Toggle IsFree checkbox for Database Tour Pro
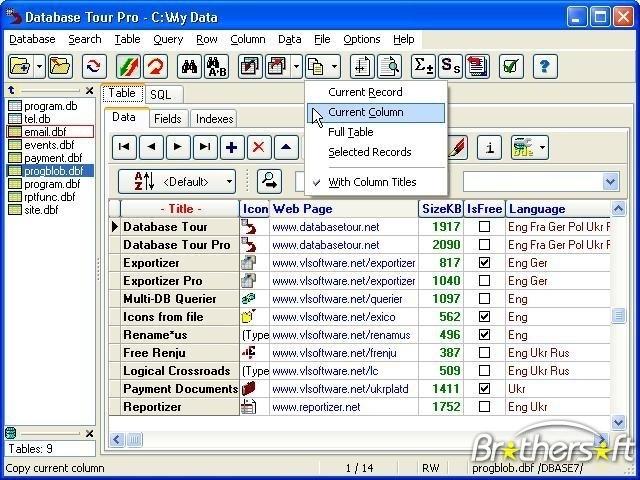The height and width of the screenshot is (480, 640). [484, 244]
